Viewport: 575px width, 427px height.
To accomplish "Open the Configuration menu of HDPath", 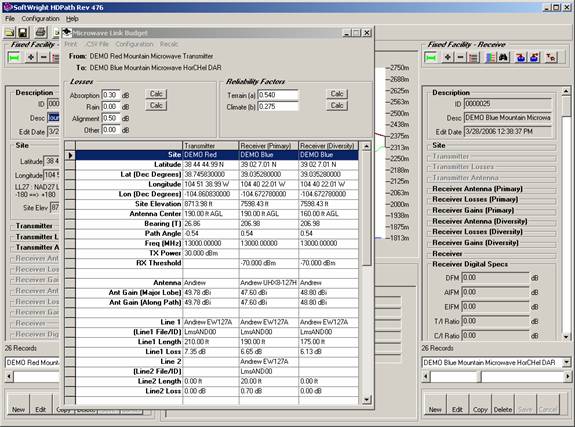I will [x=40, y=19].
